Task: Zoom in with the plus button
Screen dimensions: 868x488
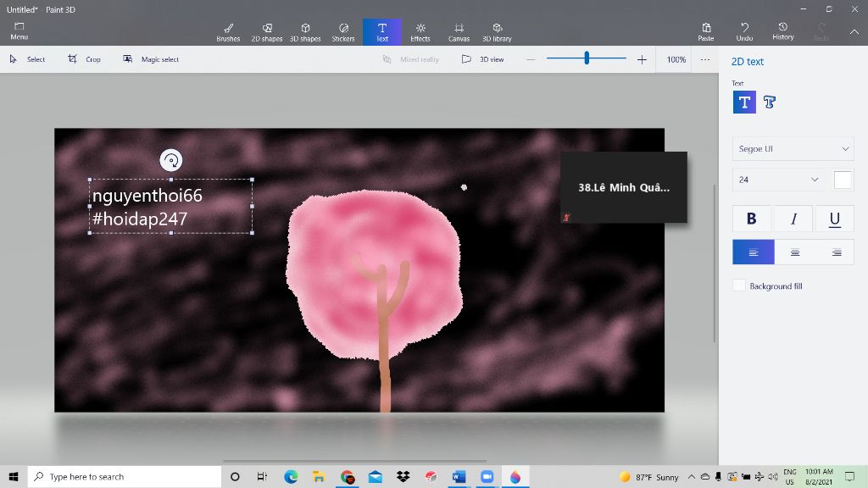Action: point(642,59)
